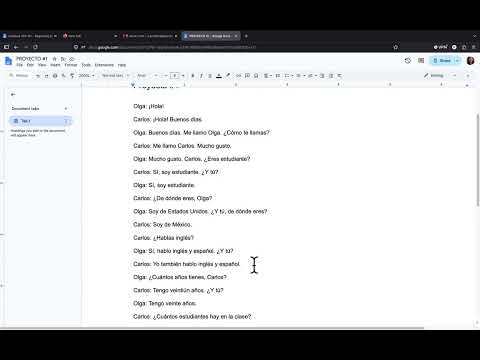Select the Paint format tool
The image size is (480, 360).
tap(72, 76)
